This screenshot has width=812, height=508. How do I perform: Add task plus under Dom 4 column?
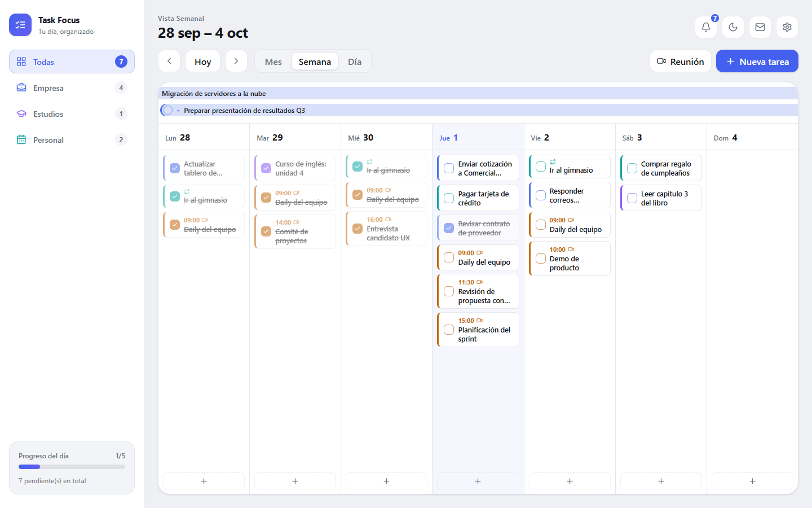tap(752, 481)
